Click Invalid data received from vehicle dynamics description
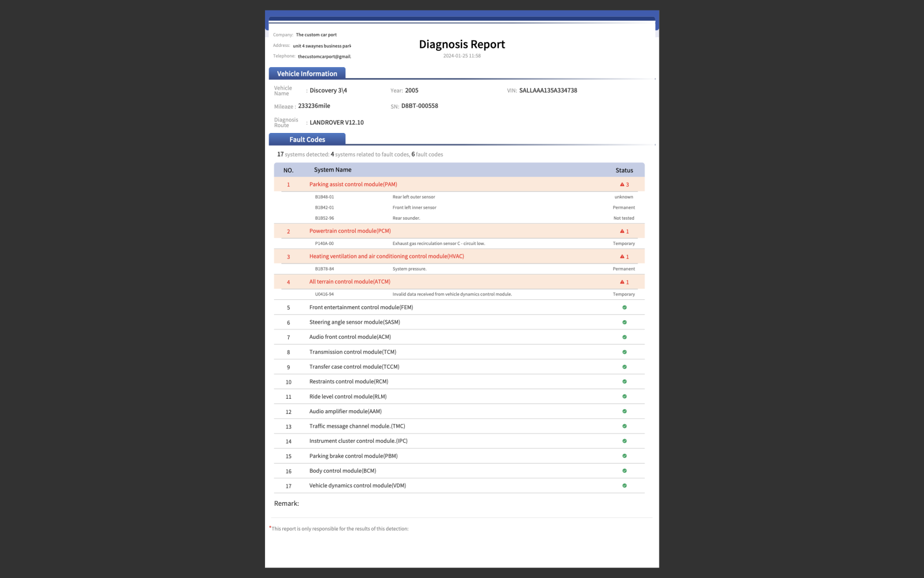The height and width of the screenshot is (578, 924). (452, 295)
